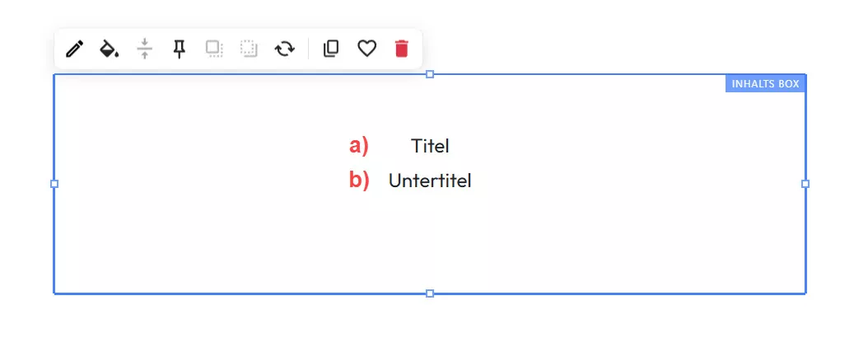Click empty space below Untertitel inside box
868x338 pixels.
(x=430, y=243)
